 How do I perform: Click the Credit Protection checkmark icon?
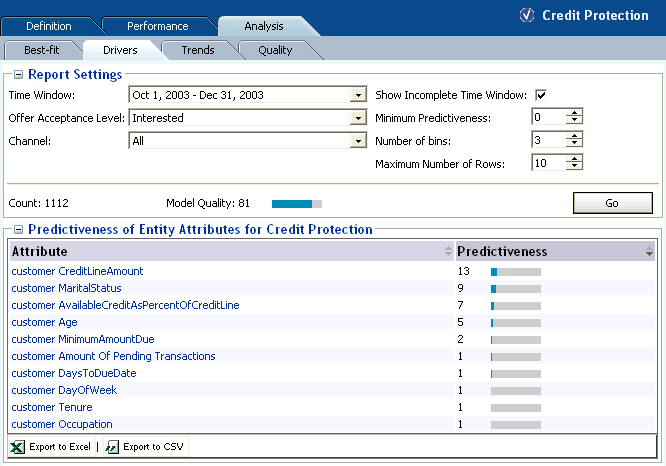pyautogui.click(x=527, y=15)
